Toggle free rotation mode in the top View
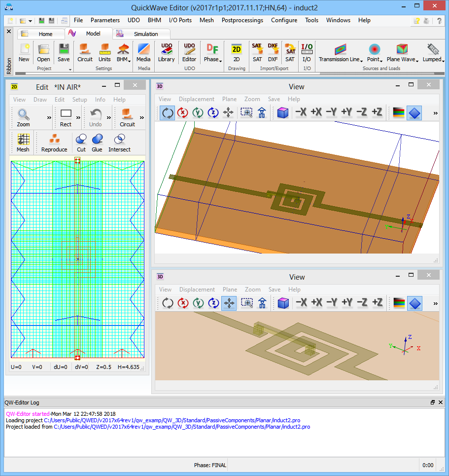The image size is (449, 476). click(168, 113)
